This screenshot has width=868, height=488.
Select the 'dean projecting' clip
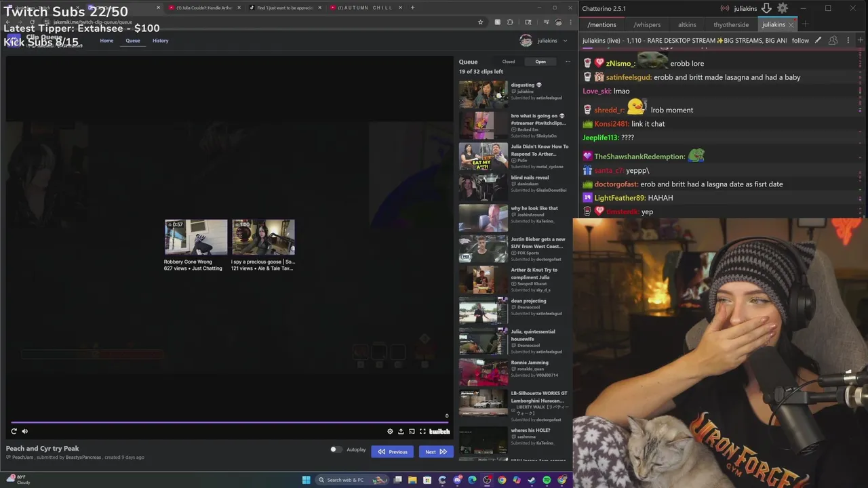coord(514,310)
